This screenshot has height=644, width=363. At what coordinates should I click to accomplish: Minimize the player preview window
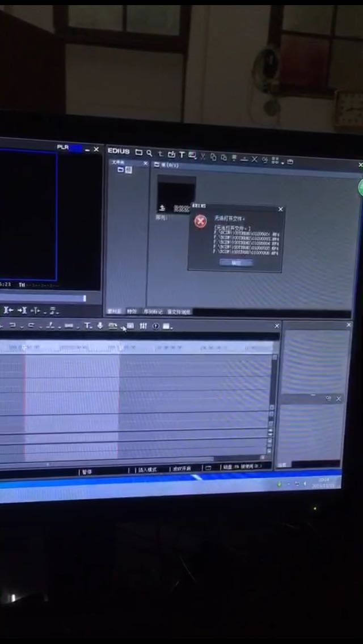pos(87,150)
